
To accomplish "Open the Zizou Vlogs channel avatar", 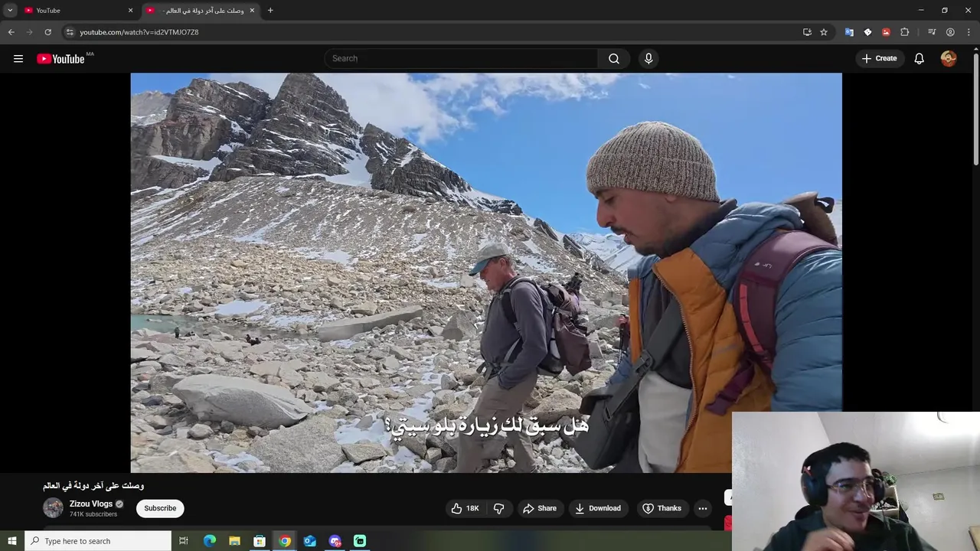I will (x=53, y=508).
